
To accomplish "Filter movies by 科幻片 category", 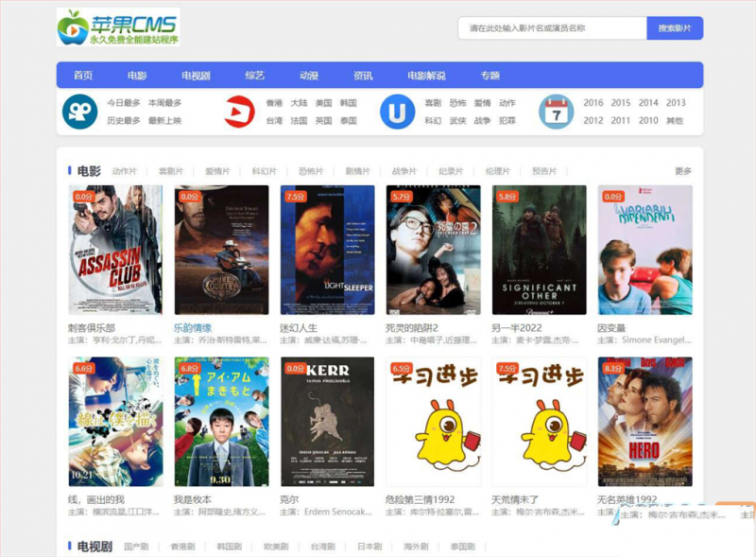I will click(265, 171).
